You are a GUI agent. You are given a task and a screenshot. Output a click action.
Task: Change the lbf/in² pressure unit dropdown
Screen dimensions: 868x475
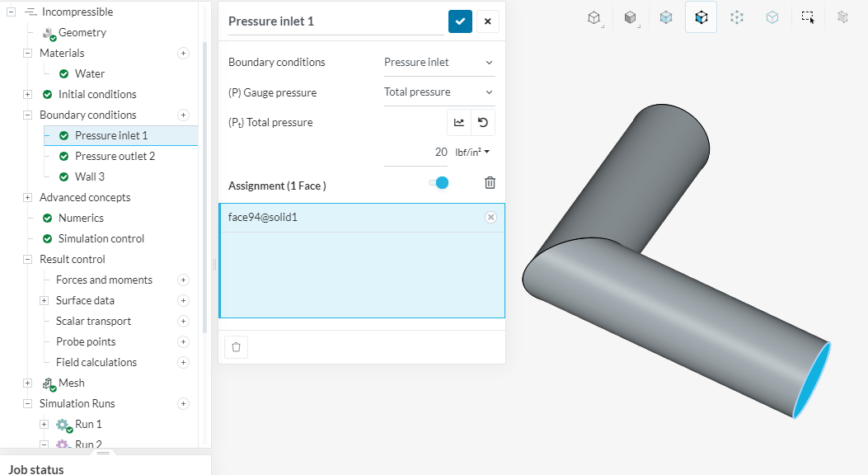pos(472,152)
